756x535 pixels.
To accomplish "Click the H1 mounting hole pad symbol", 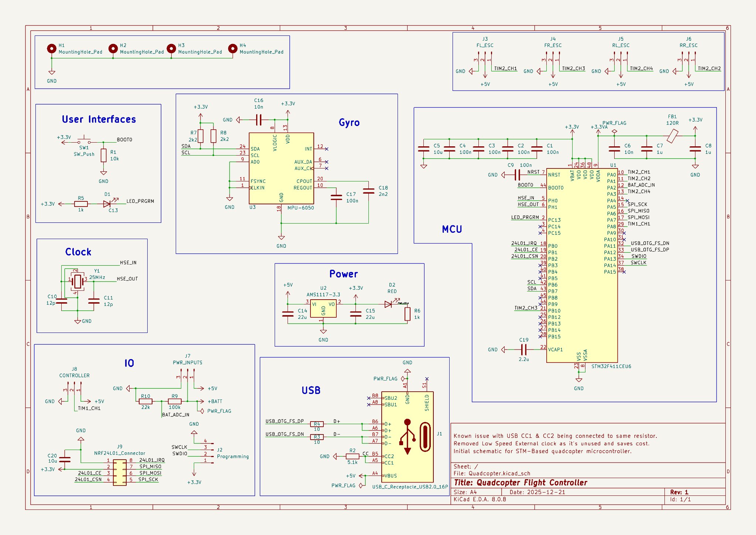I will click(x=52, y=49).
